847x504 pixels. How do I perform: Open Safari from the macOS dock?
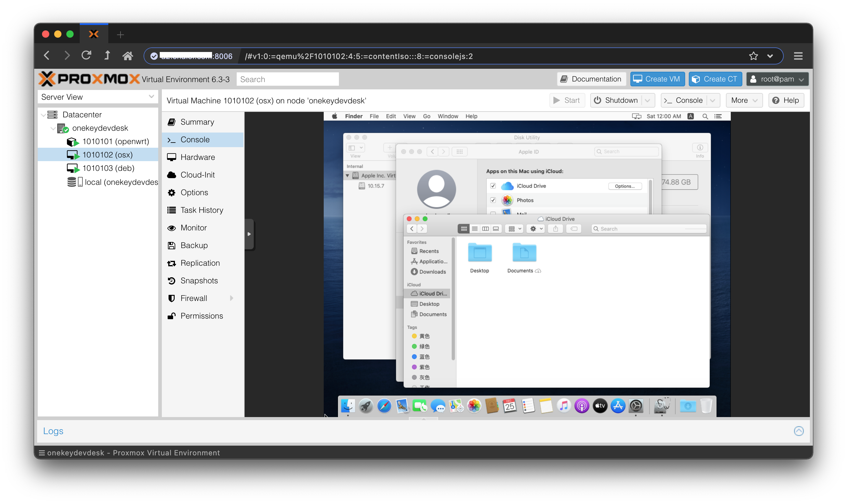(x=384, y=406)
